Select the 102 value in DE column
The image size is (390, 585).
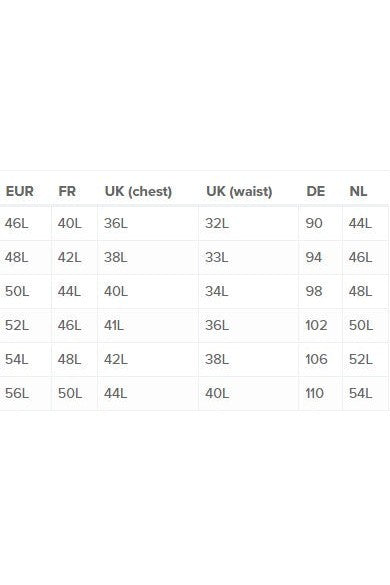click(316, 325)
